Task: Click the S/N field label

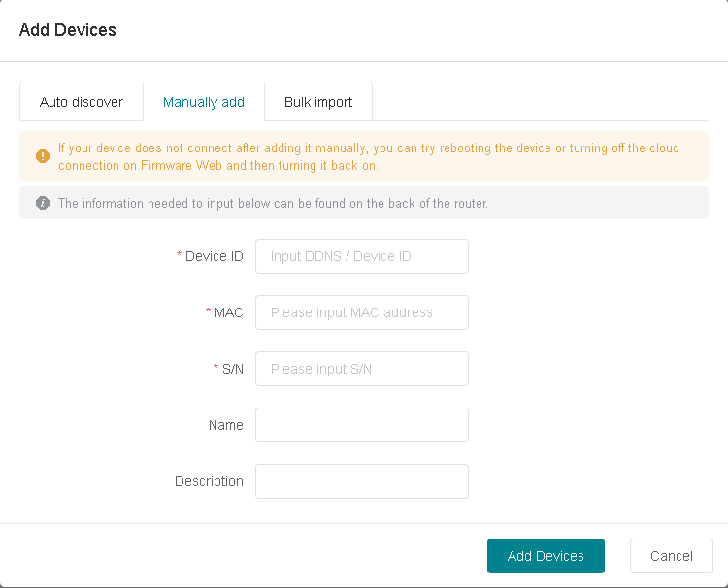Action: point(233,369)
